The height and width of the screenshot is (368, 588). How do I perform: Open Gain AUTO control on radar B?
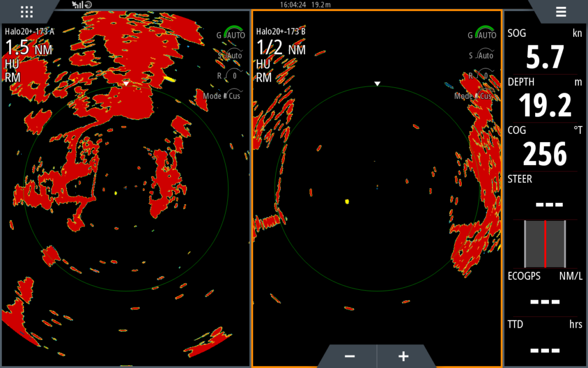pyautogui.click(x=483, y=34)
